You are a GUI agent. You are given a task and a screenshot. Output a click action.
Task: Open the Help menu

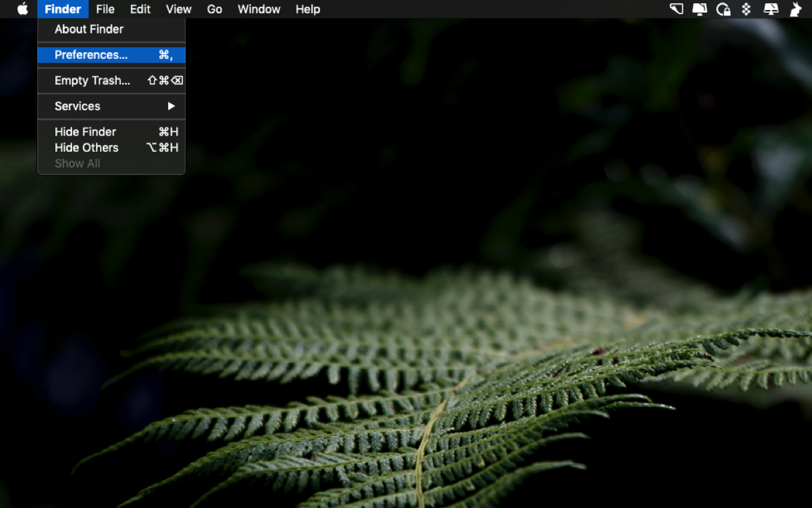[x=308, y=9]
